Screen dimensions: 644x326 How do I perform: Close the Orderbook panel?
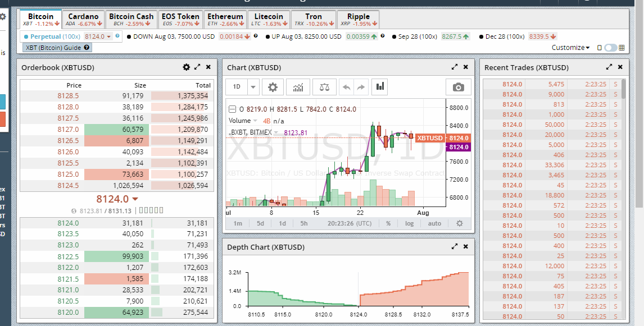[x=208, y=67]
